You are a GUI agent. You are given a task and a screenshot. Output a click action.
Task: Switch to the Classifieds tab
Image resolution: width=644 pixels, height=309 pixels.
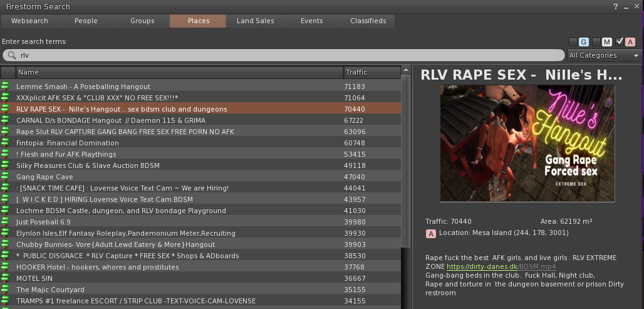point(368,21)
